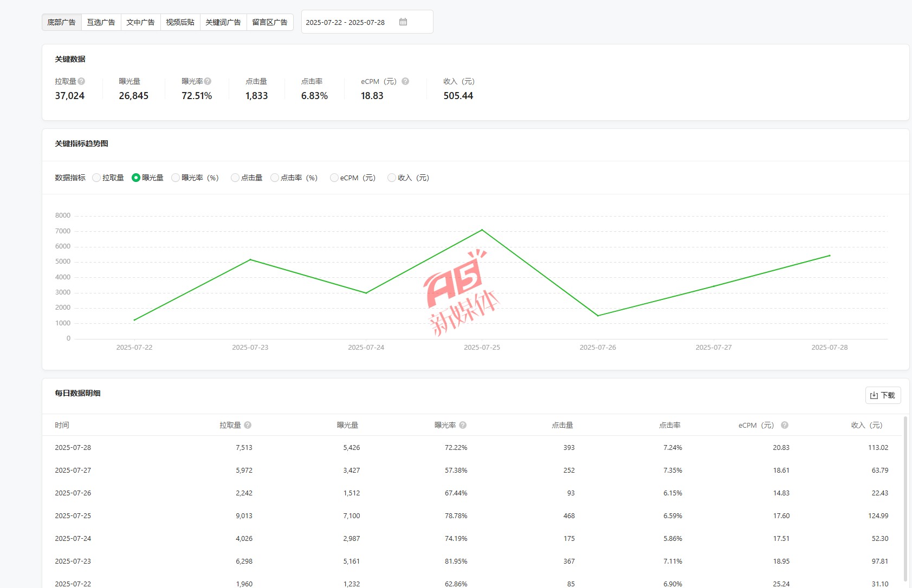This screenshot has height=588, width=912.
Task: Download daily data with 下载 button
Action: [x=883, y=395]
